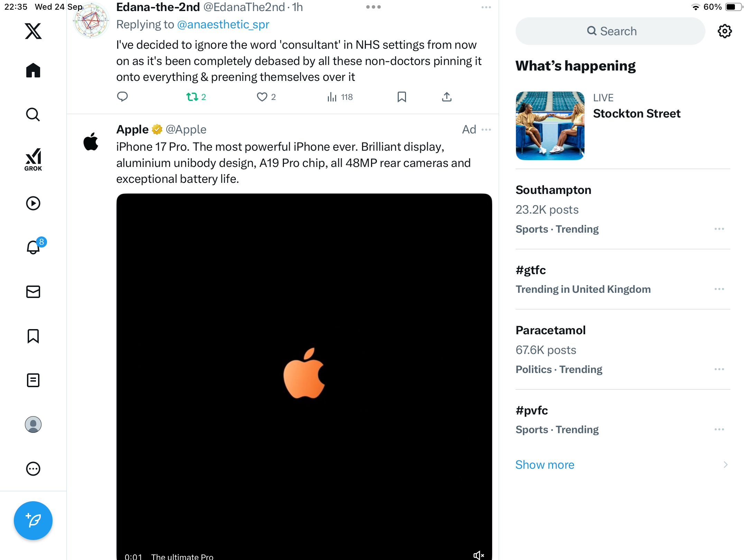The width and height of the screenshot is (747, 560).
Task: Unmute the Apple ad video
Action: [x=478, y=555]
